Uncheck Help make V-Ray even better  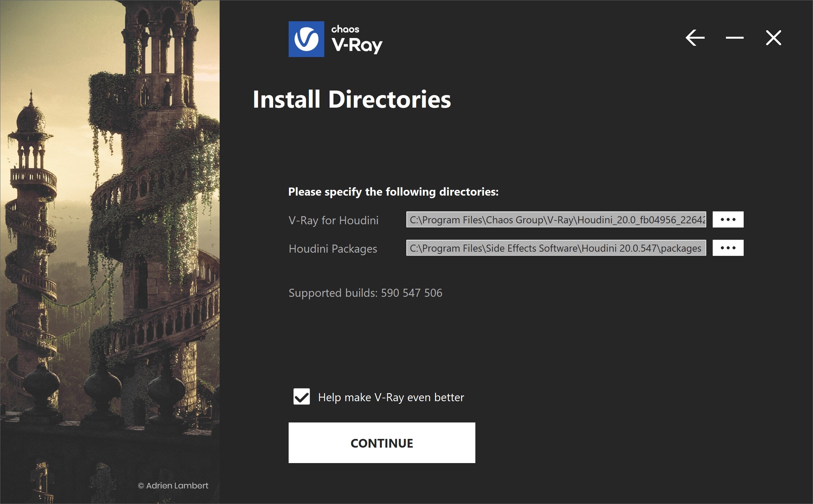(302, 397)
